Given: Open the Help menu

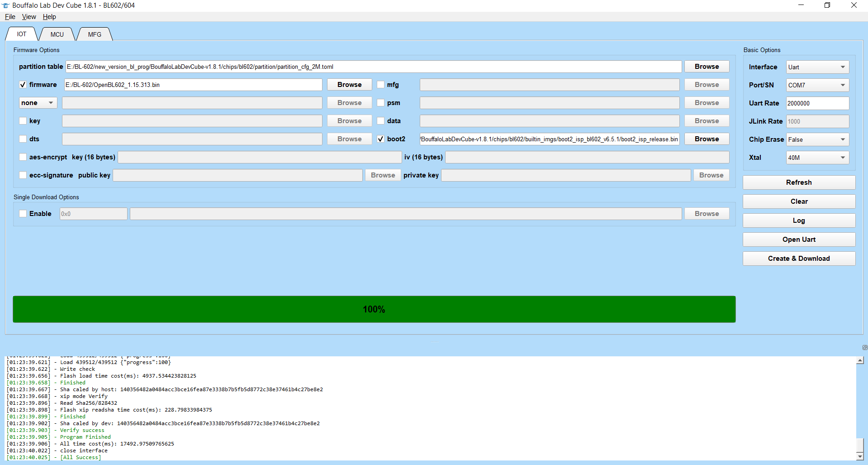Looking at the screenshot, I should (x=49, y=17).
